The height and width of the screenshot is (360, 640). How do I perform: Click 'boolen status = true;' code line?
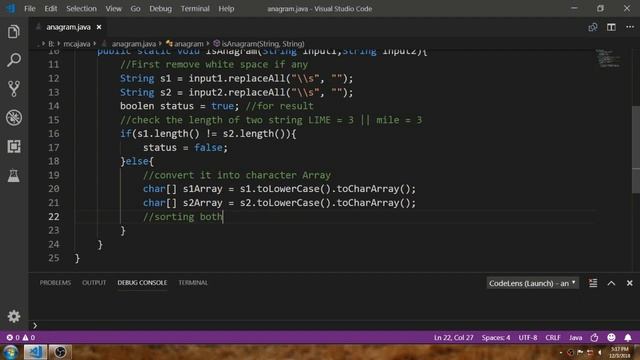click(x=179, y=106)
